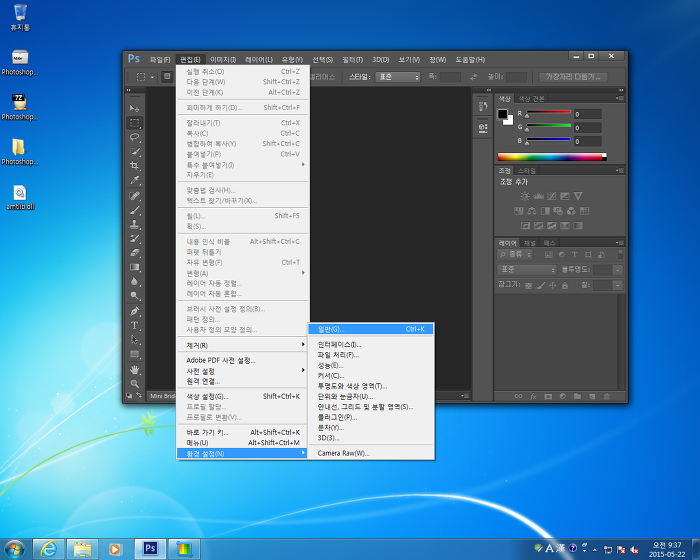Open the marquee tool preset picker arrow
700x560 pixels.
[152, 77]
